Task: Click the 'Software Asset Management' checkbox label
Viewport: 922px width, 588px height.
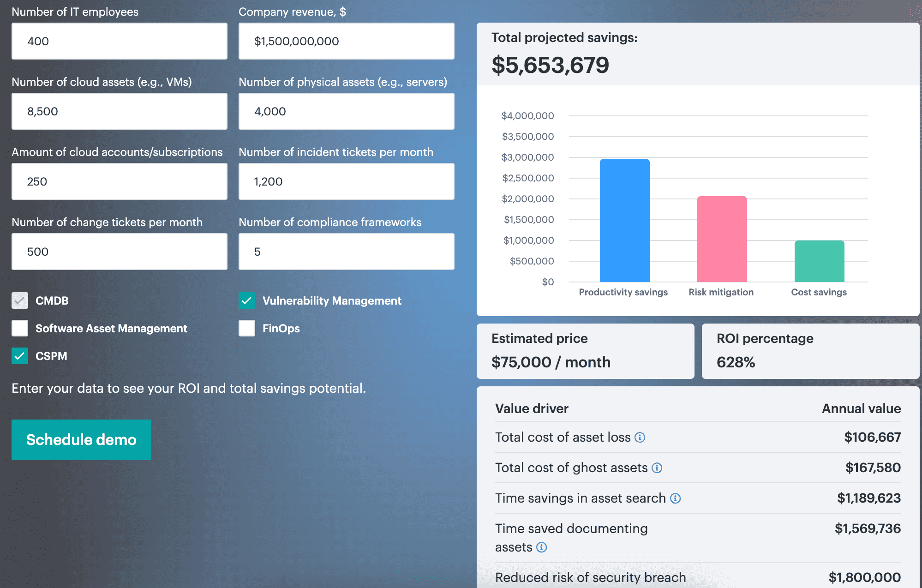Action: [x=111, y=328]
